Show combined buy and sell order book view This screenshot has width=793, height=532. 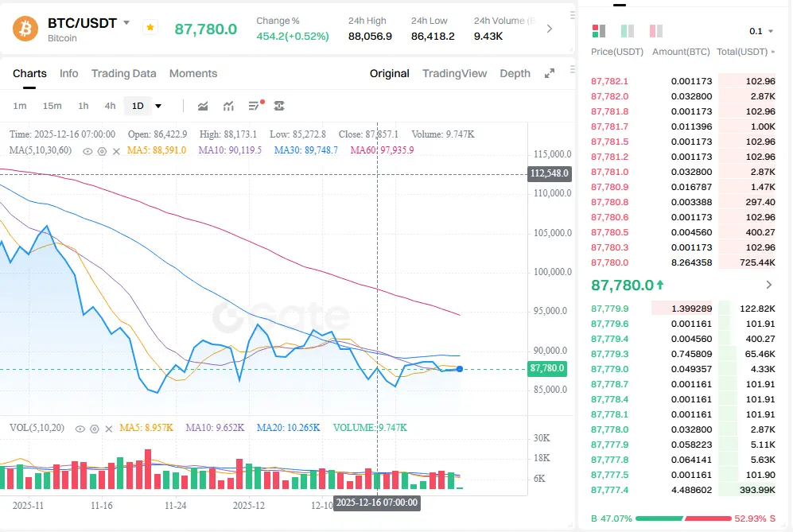click(x=599, y=31)
